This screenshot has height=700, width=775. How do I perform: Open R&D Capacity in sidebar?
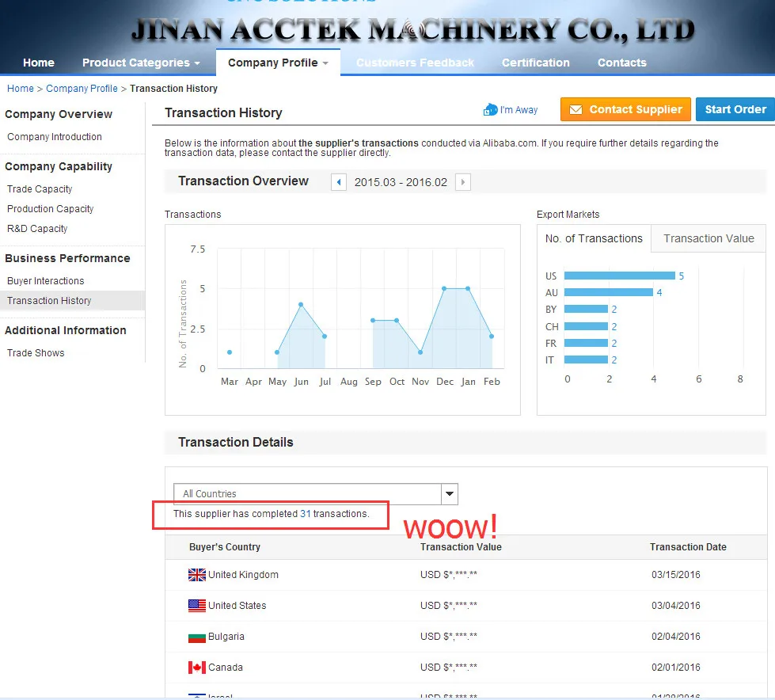click(37, 229)
